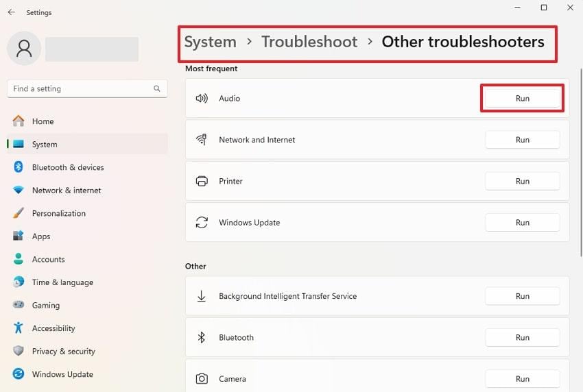Maximize the Settings window
Image resolution: width=583 pixels, height=392 pixels.
click(544, 8)
